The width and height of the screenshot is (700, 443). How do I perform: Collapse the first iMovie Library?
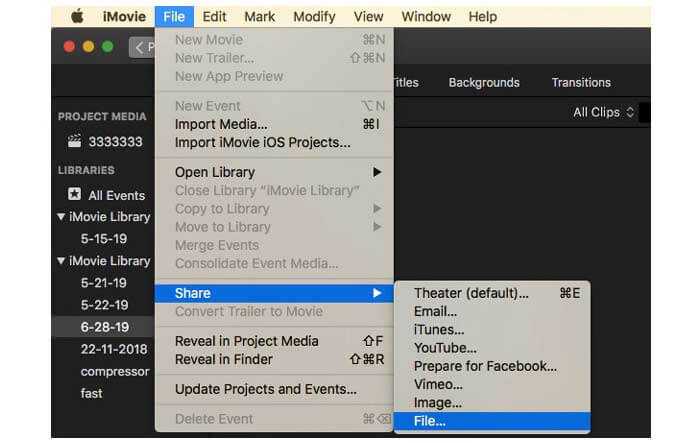click(62, 217)
